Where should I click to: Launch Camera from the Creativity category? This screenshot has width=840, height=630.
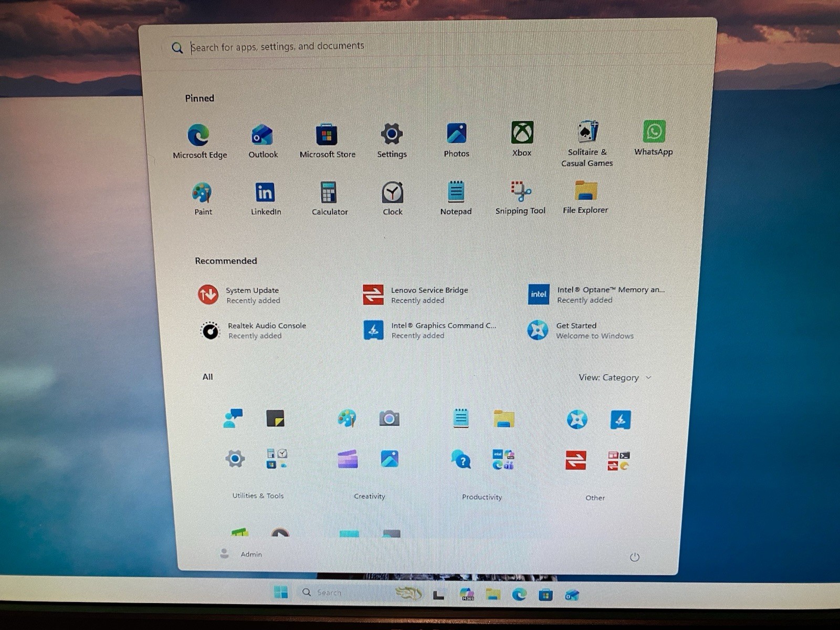(389, 418)
